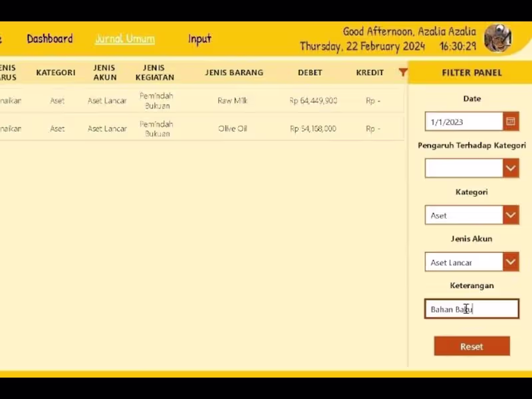
Task: Click the FILTER PANEL heading
Action: [471, 72]
